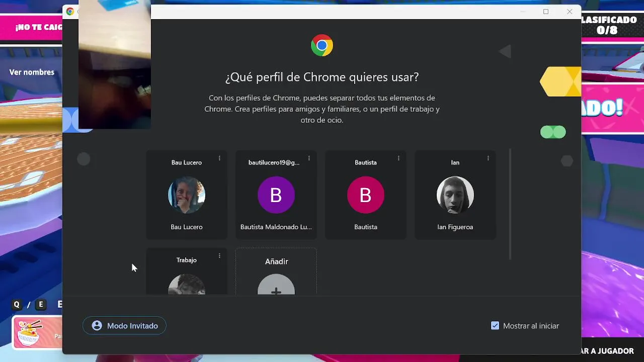Image resolution: width=644 pixels, height=362 pixels.
Task: Select the bautilucero19@g... profile avatar
Action: [x=276, y=195]
